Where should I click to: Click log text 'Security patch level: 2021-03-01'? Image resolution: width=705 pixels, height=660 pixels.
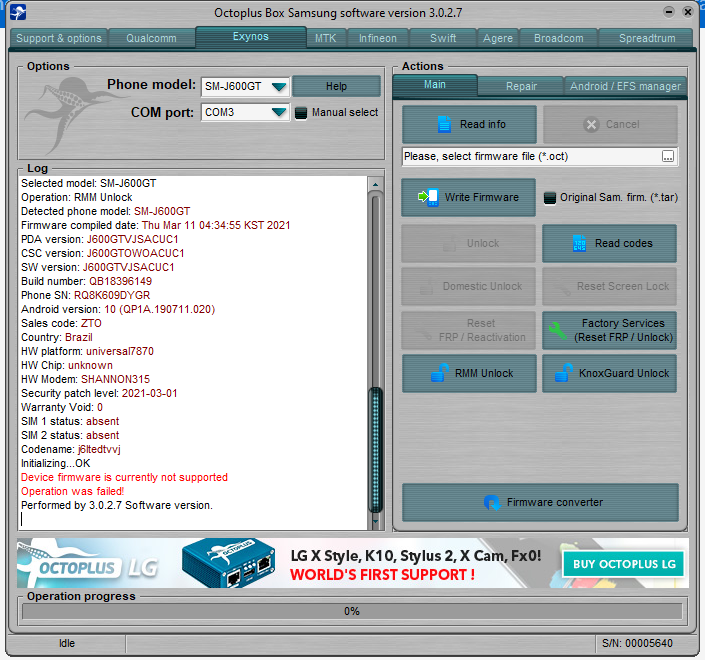tap(99, 393)
